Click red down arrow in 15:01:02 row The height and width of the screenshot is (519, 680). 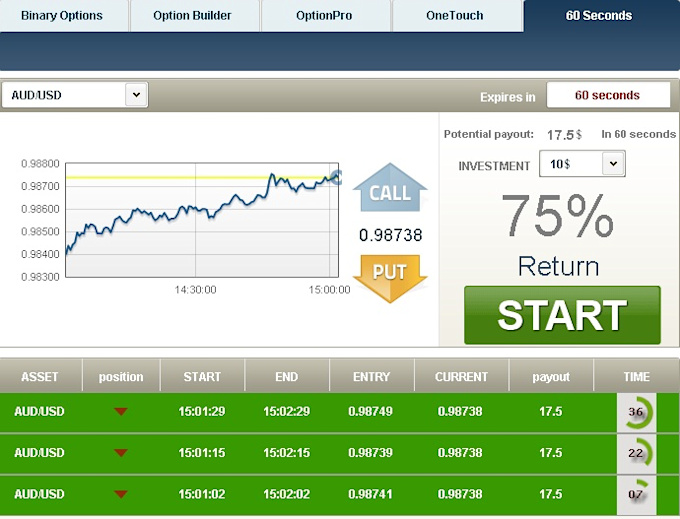[x=121, y=494]
